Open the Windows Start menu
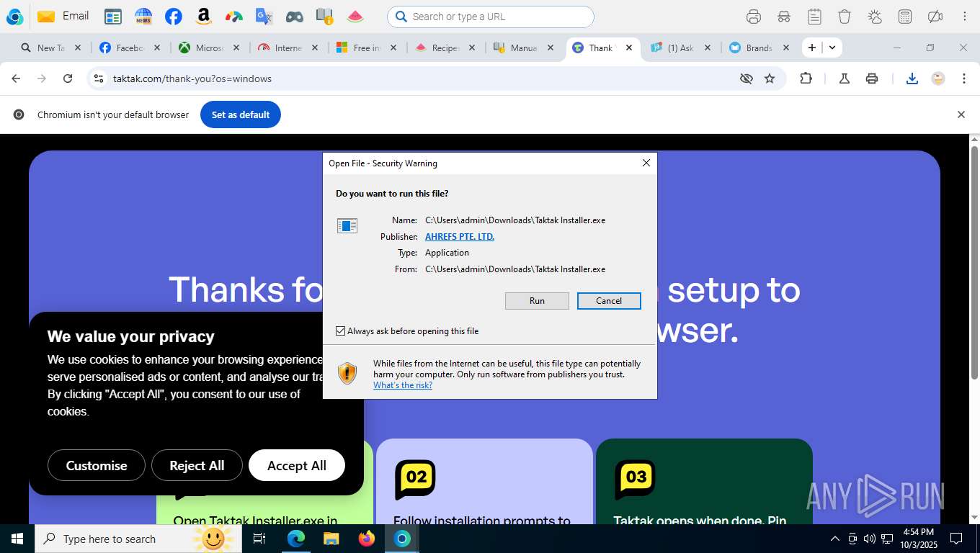This screenshot has width=980, height=553. [x=17, y=539]
